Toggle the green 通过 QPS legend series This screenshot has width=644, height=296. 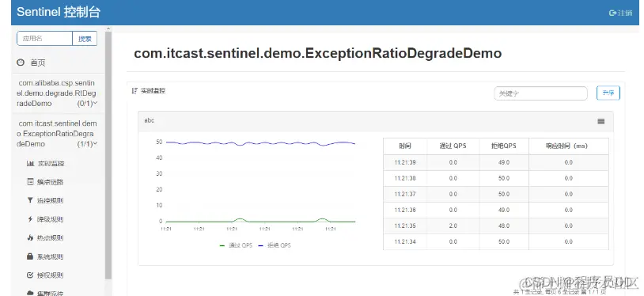point(236,245)
